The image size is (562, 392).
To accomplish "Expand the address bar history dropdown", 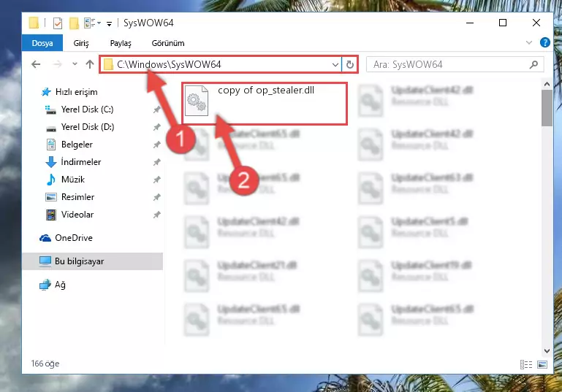I will point(335,65).
